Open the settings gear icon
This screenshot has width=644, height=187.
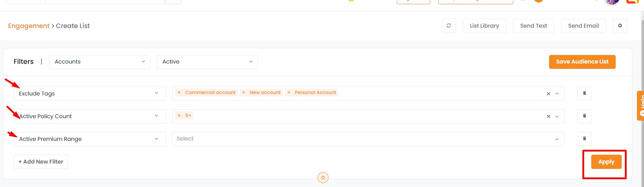pos(620,26)
